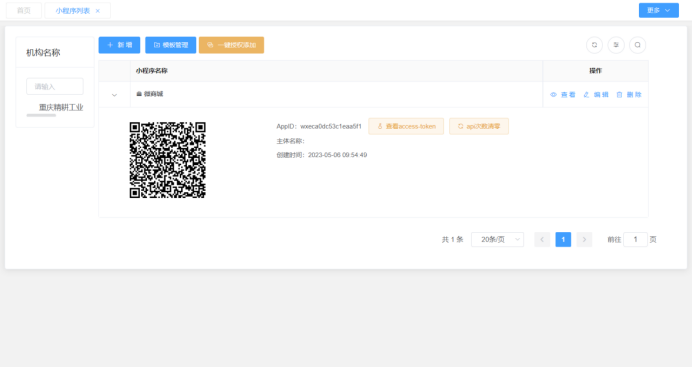693x367 pixels.
Task: Click the AppID value text
Action: (x=331, y=126)
